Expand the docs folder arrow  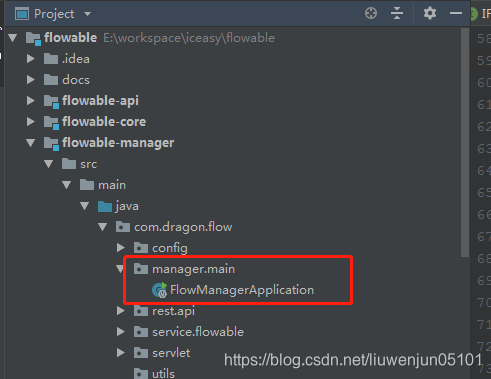point(31,80)
